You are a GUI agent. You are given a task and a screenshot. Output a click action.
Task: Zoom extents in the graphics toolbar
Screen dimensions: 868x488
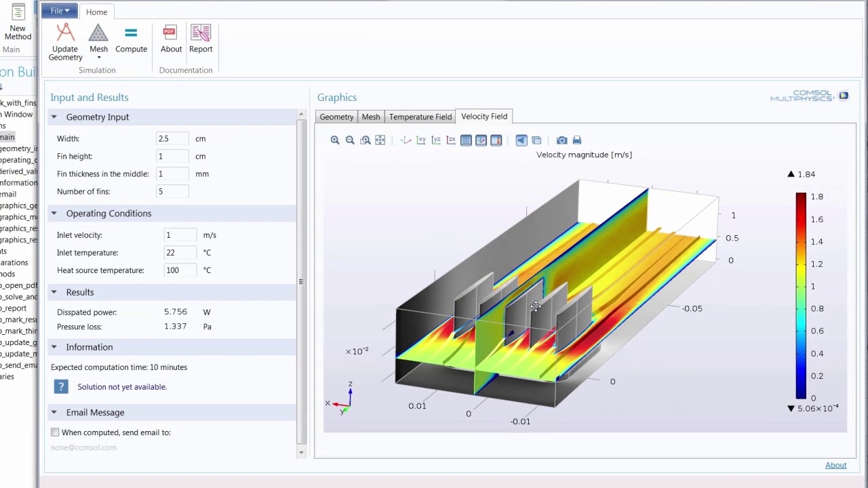tap(380, 140)
